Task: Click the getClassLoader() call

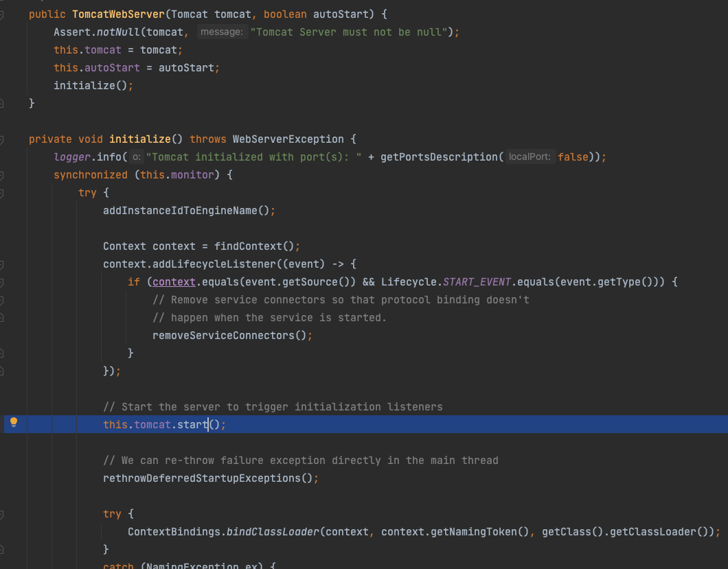Action: pos(659,532)
